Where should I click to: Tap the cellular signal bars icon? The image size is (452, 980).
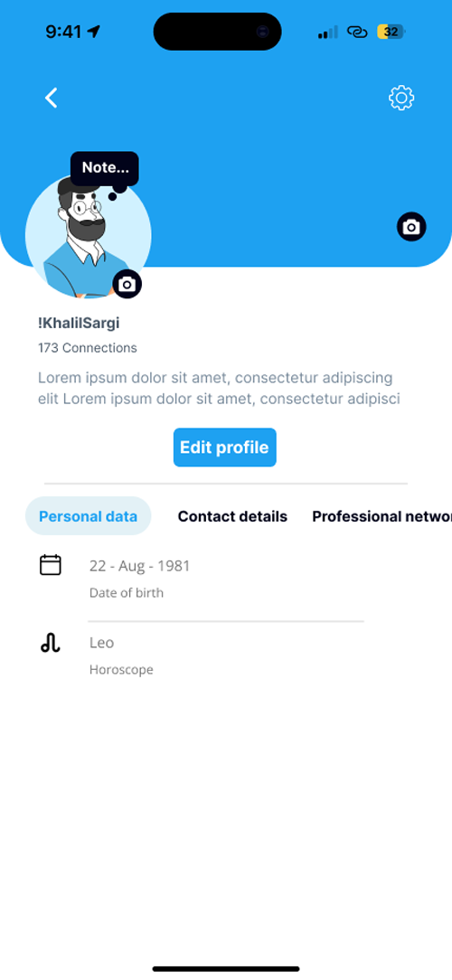coord(327,32)
